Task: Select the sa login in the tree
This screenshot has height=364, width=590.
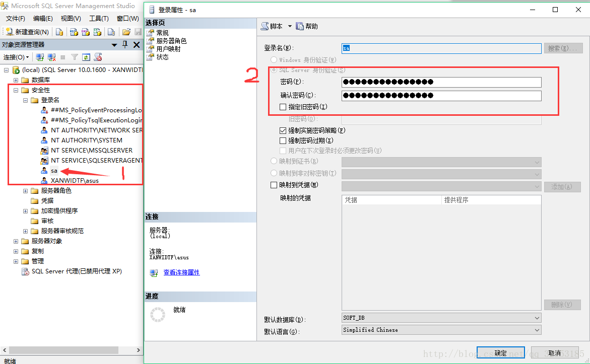Action: click(x=54, y=171)
